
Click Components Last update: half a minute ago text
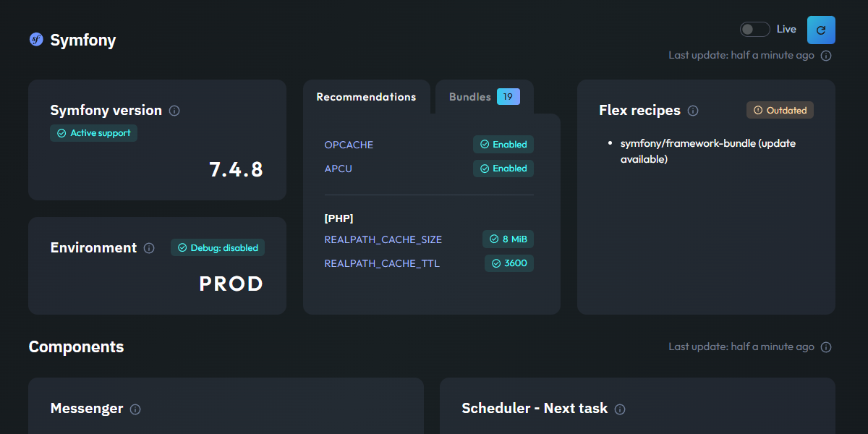[x=741, y=347]
